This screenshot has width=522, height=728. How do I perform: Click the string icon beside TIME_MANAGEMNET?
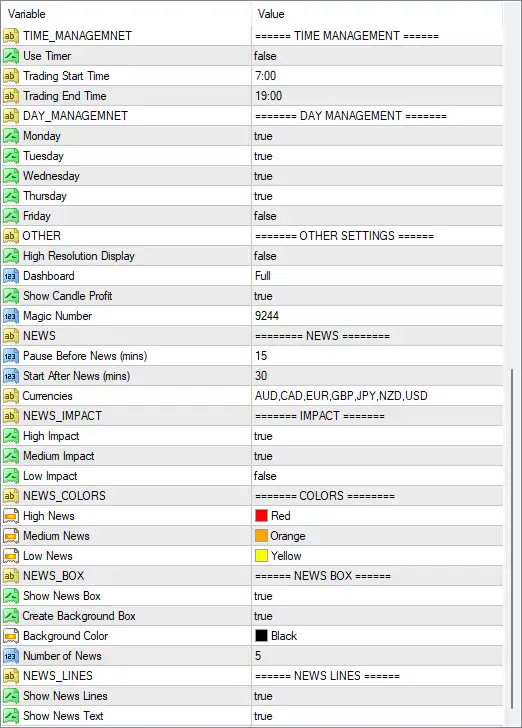coord(11,36)
